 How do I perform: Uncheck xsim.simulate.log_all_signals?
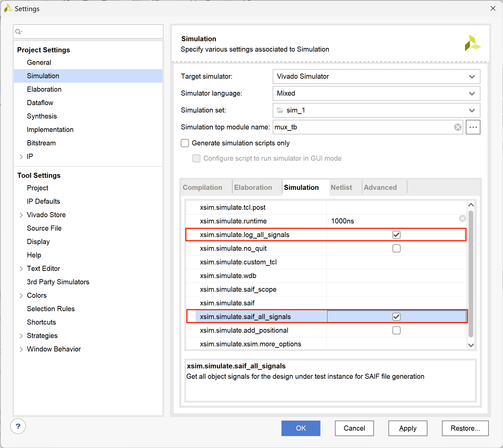(x=396, y=235)
